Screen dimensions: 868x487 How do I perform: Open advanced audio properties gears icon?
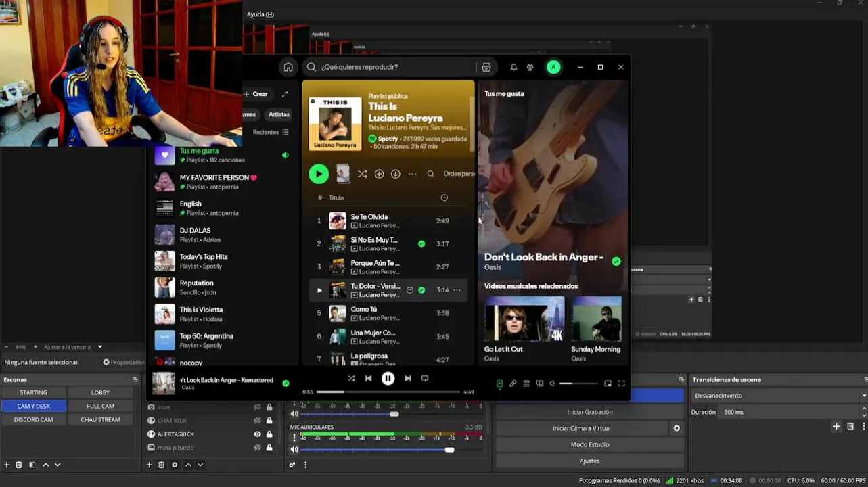[x=292, y=465]
